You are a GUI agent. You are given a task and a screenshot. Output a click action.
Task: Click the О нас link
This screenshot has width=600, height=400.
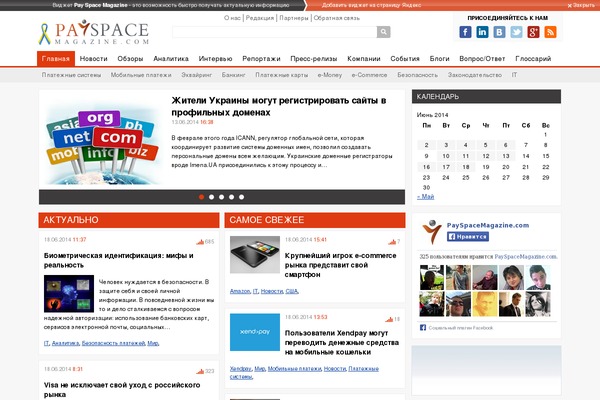pos(232,18)
